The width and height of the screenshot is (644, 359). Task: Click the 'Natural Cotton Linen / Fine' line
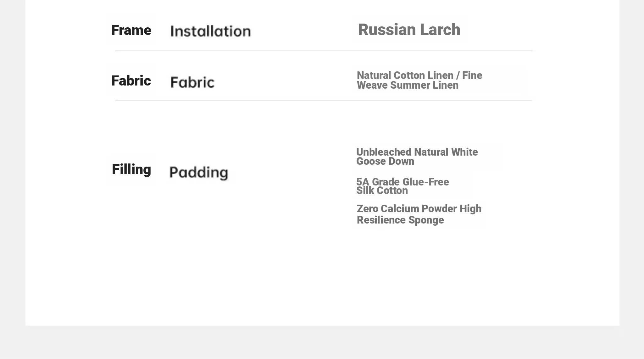(419, 75)
